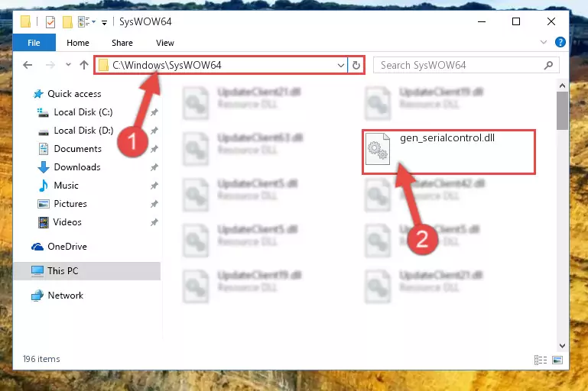Click the vertical scrollbar thumb

point(562,111)
